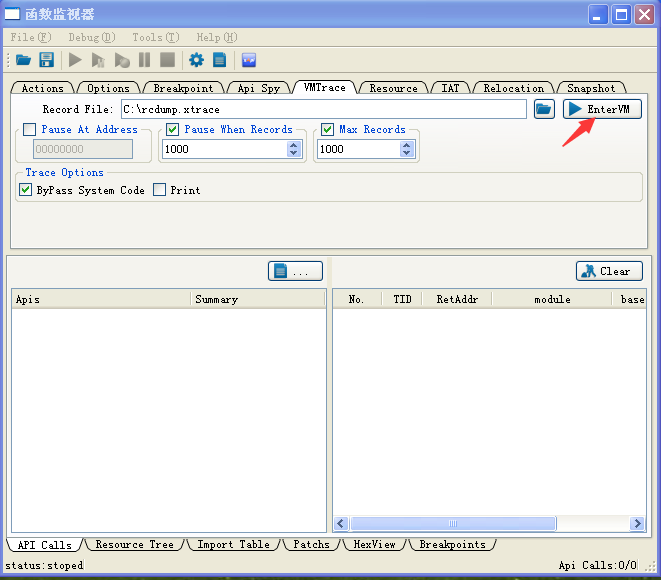Switch to the Resource tab
Image resolution: width=661 pixels, height=580 pixels.
[393, 88]
